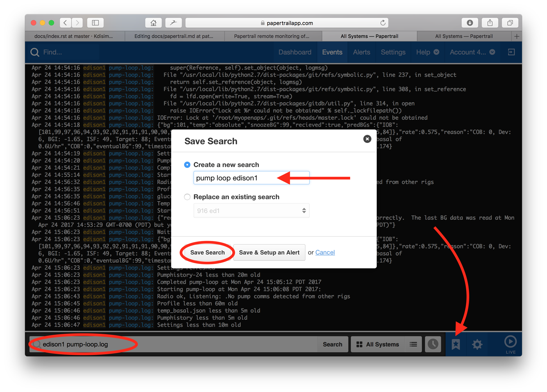Click the Cancel link

(x=325, y=253)
